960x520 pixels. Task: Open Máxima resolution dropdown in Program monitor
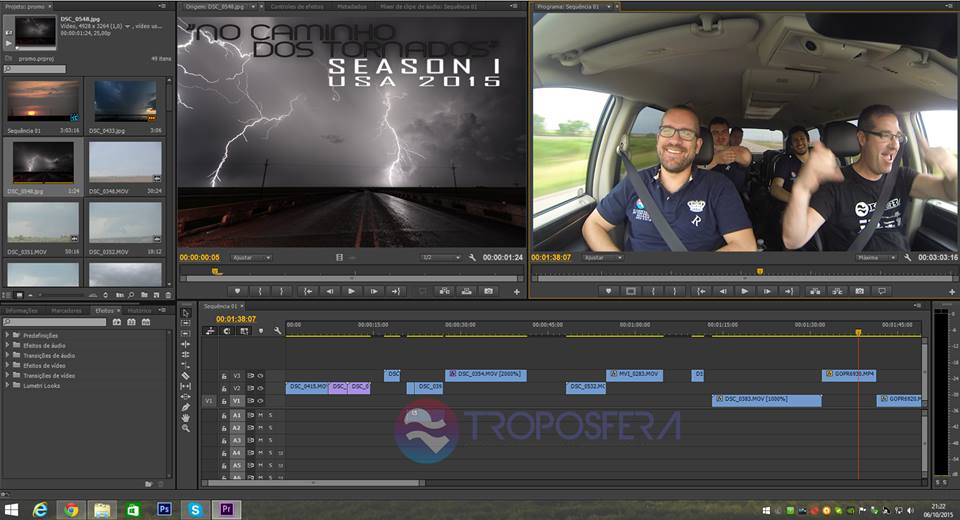coord(876,258)
